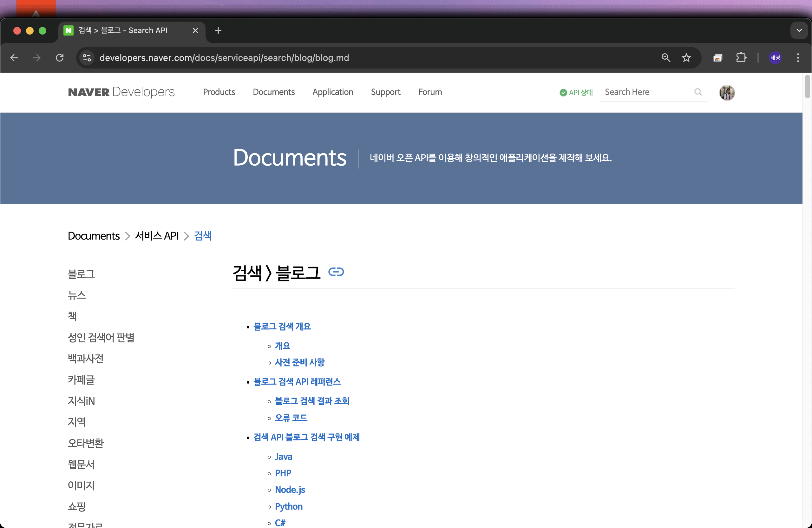Close the Search API tab
The height and width of the screenshot is (528, 812).
point(195,31)
